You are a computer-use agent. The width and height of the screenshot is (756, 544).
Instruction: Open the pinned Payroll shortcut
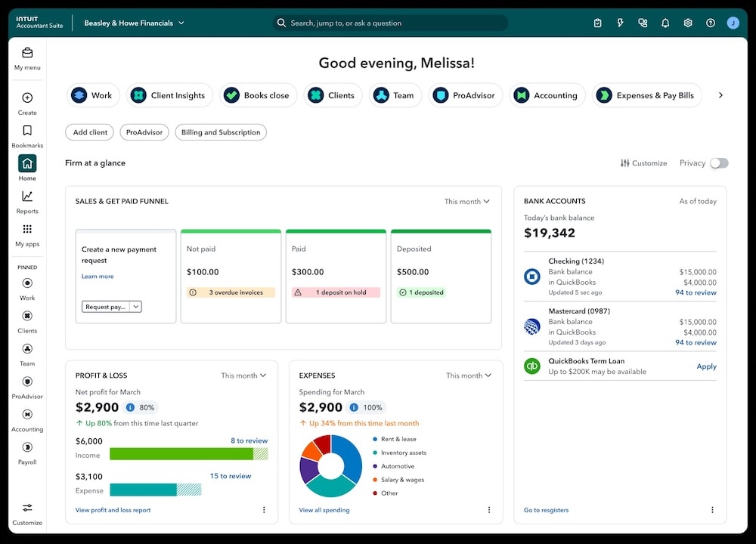[27, 452]
